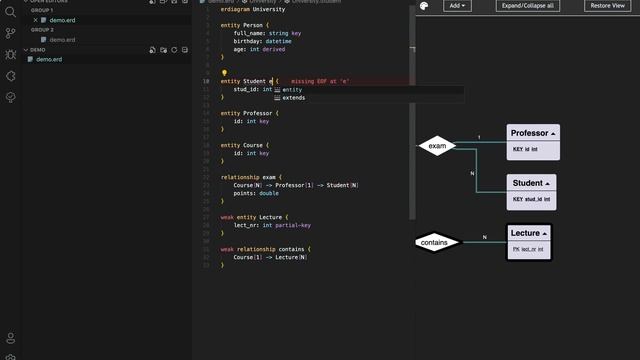Open the Extensions view

(x=10, y=76)
